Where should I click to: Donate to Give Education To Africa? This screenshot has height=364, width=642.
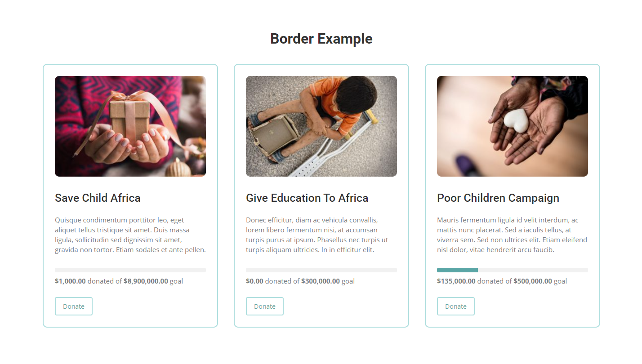265,306
